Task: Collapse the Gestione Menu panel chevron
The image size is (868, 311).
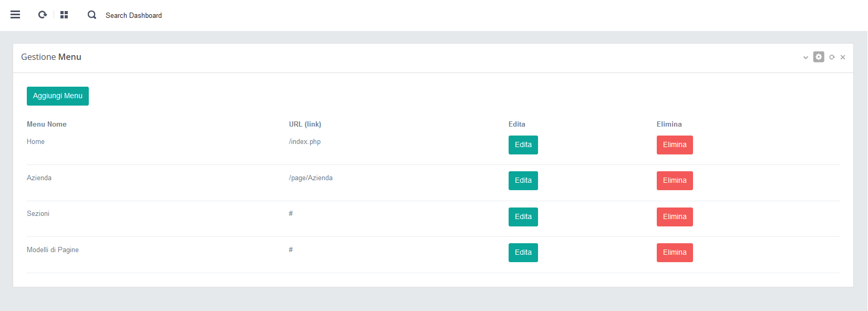Action: [x=805, y=57]
